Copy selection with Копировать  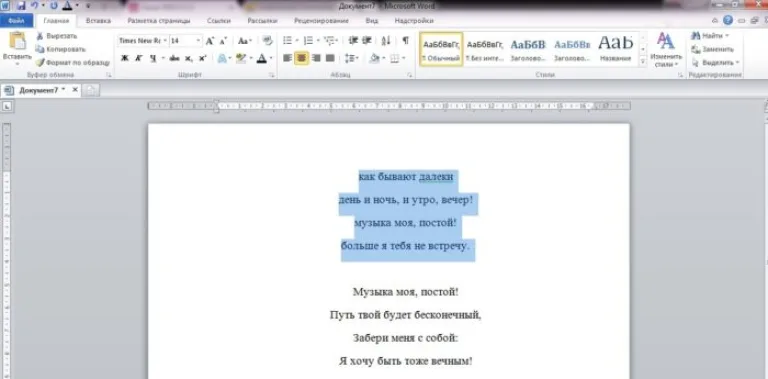61,49
